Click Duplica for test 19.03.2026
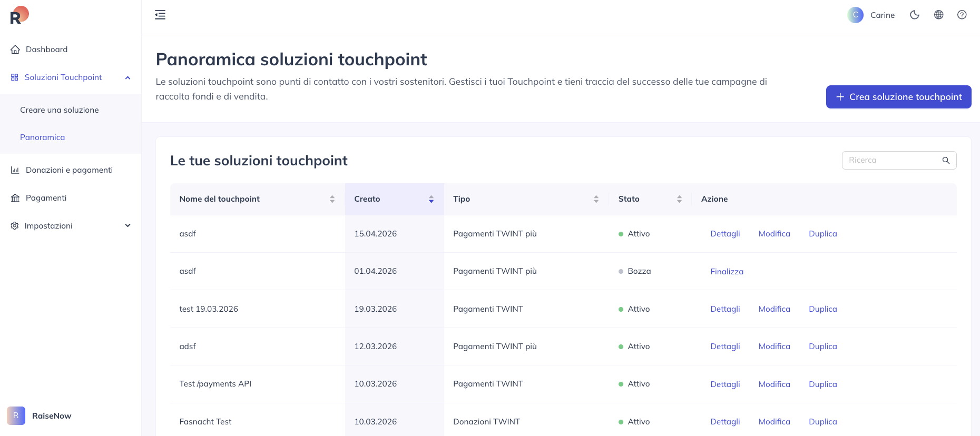This screenshot has width=980, height=436. (822, 309)
